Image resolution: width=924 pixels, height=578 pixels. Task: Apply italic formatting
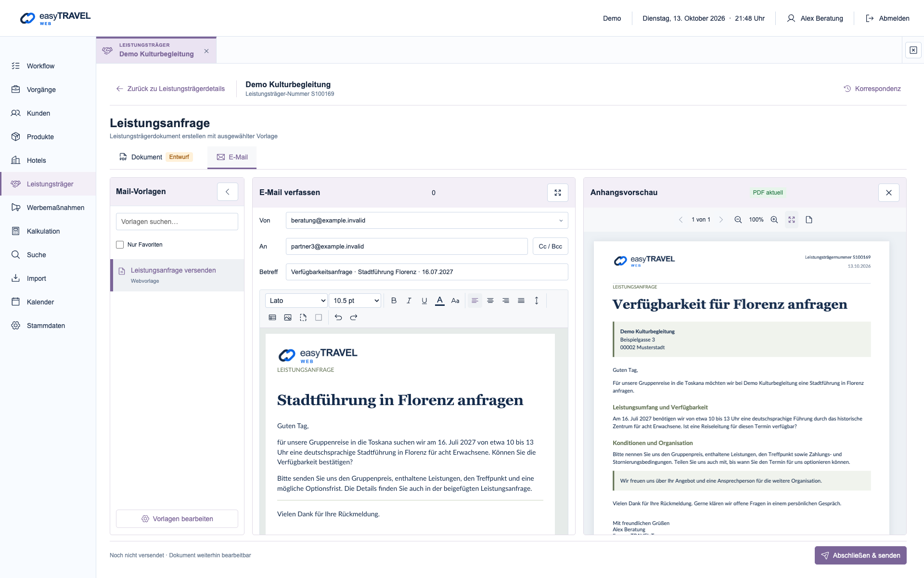409,301
